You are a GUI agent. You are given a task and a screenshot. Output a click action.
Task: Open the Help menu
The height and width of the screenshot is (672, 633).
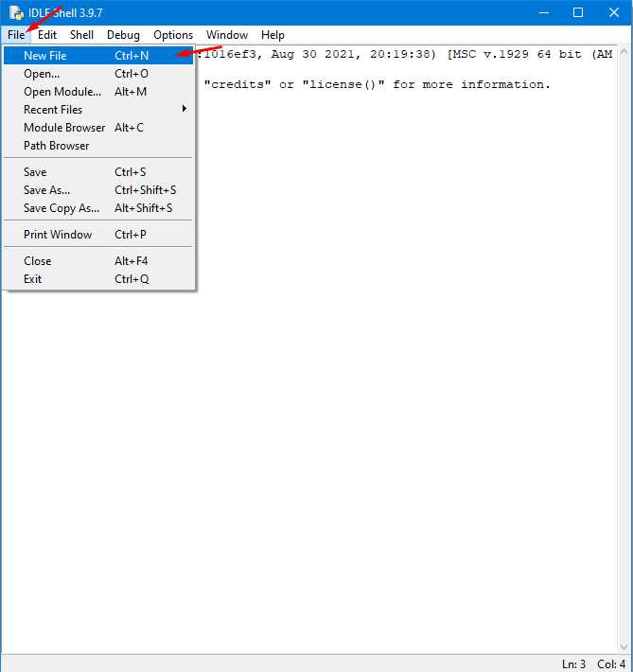[x=273, y=35]
